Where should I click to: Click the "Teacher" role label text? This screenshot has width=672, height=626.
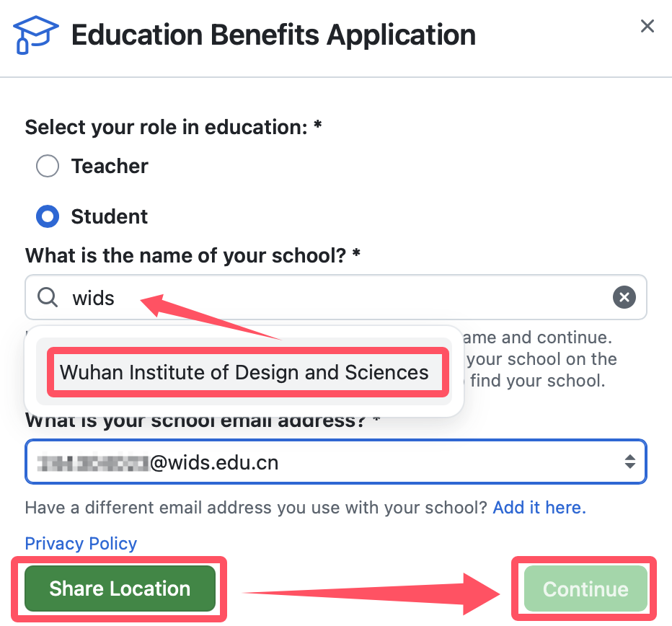tap(110, 167)
